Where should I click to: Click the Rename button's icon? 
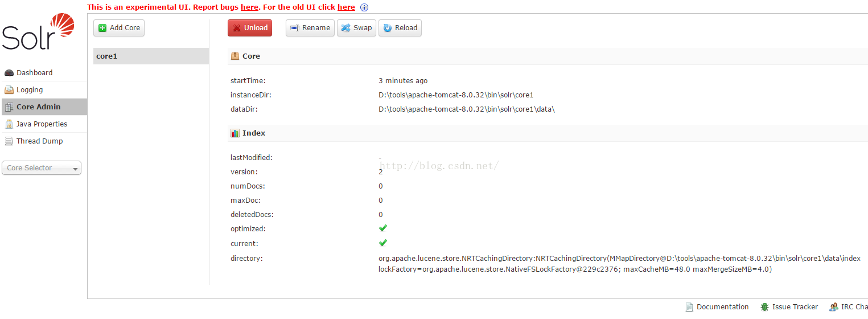point(295,28)
